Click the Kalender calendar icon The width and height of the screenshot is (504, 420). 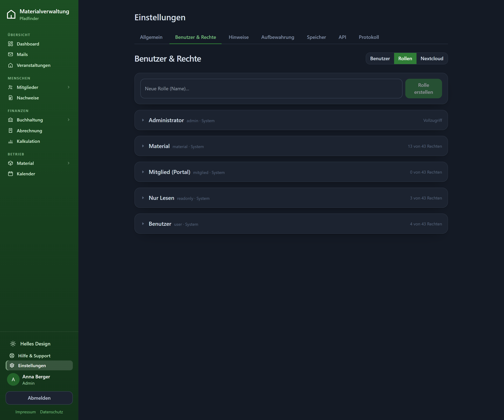click(x=10, y=174)
